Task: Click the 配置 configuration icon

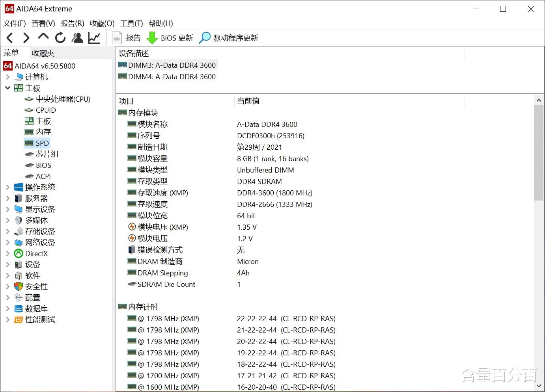Action: 19,297
